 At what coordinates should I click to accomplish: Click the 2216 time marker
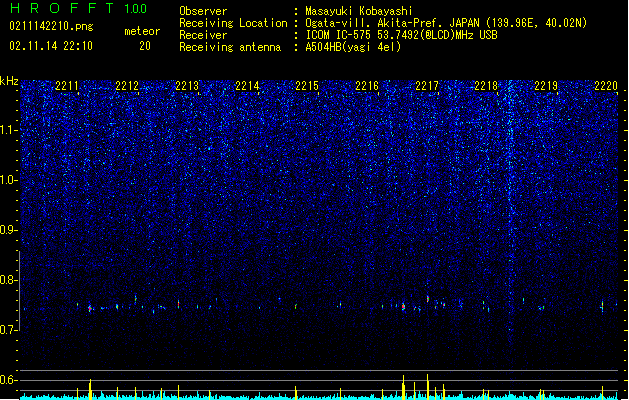click(367, 86)
